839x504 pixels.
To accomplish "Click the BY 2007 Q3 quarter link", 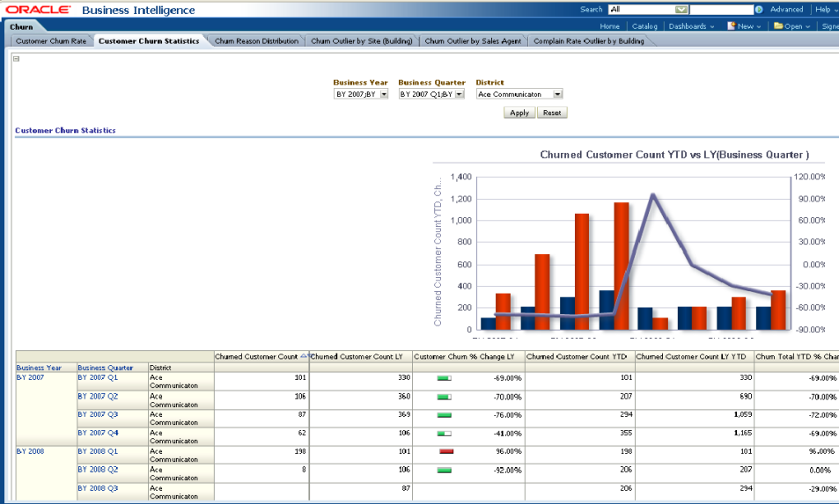I will (x=98, y=415).
